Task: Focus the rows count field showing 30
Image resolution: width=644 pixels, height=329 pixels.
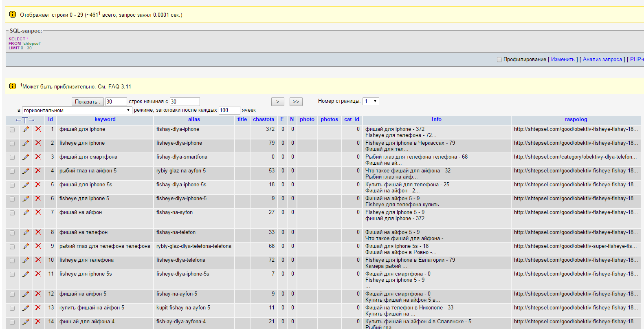Action: click(x=116, y=102)
